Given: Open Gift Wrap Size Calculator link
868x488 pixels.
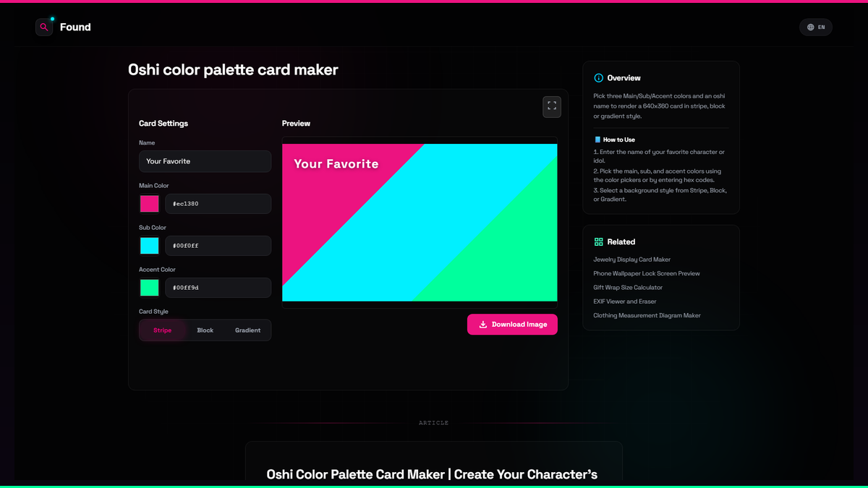Looking at the screenshot, I should [629, 288].
